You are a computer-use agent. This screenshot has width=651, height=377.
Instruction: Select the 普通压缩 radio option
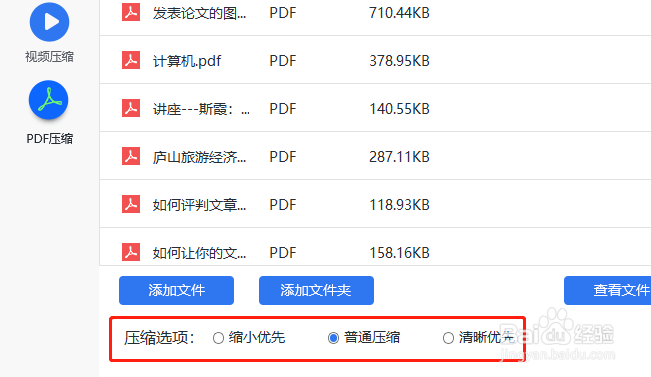tap(333, 338)
